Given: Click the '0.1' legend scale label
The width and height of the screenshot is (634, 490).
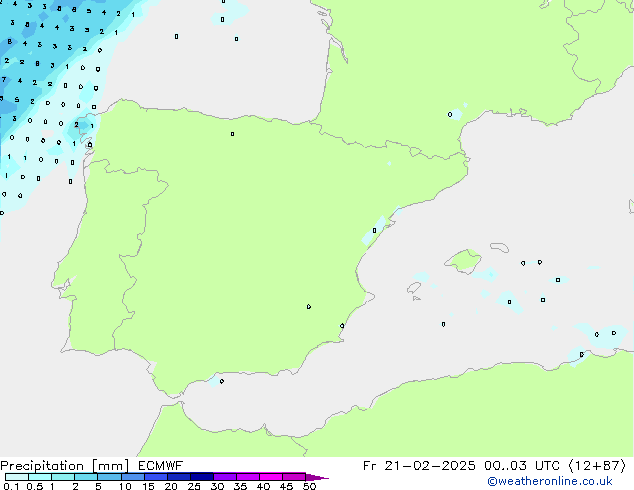Looking at the screenshot, I should point(11,486).
